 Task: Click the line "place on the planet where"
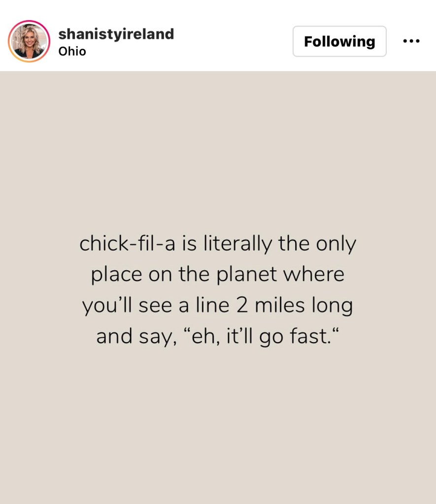click(x=218, y=275)
